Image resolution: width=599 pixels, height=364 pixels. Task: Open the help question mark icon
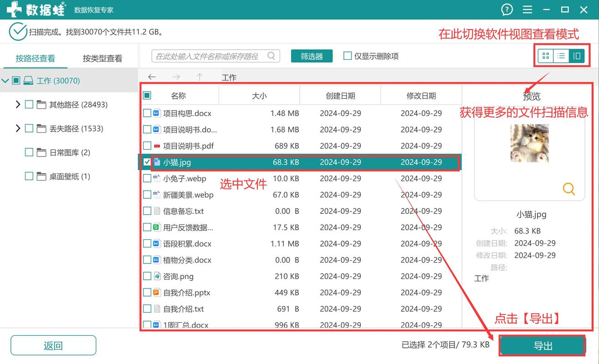(x=507, y=9)
